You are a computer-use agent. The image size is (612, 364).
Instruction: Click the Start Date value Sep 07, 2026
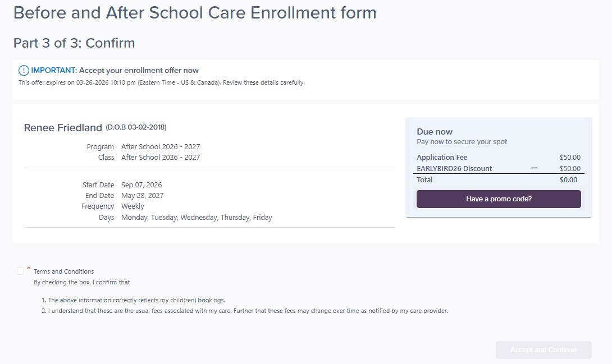[x=141, y=185]
